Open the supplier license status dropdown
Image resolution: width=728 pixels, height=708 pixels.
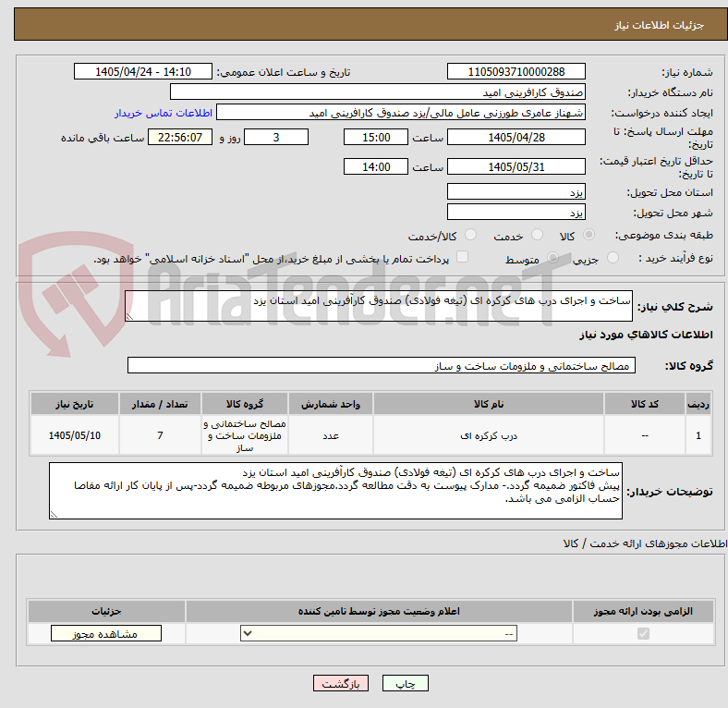pyautogui.click(x=379, y=634)
